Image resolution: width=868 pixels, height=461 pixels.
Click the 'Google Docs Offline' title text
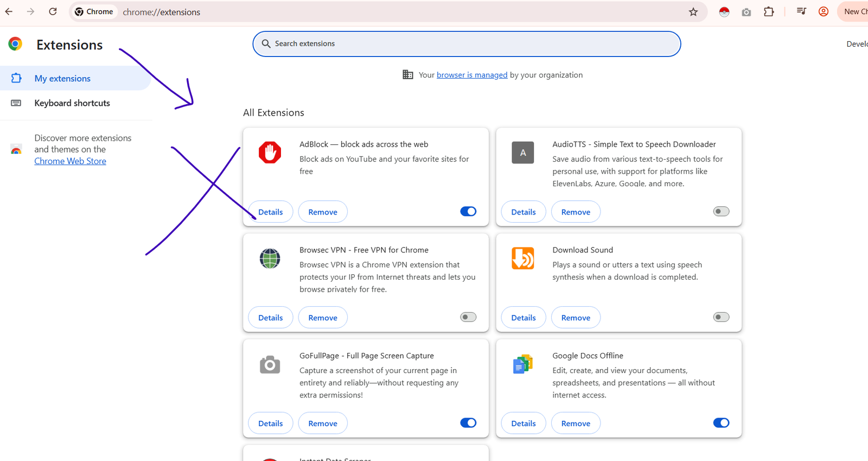(x=588, y=356)
